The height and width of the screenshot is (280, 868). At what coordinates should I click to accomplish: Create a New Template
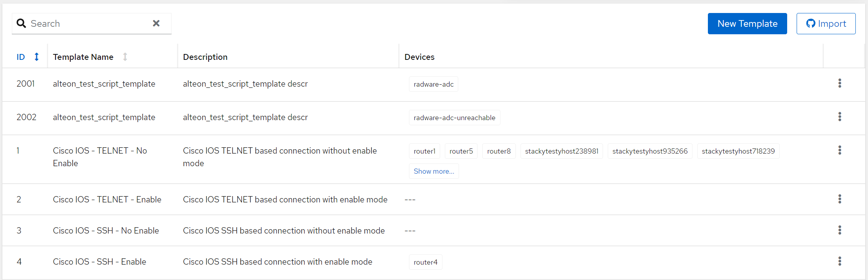pos(747,24)
